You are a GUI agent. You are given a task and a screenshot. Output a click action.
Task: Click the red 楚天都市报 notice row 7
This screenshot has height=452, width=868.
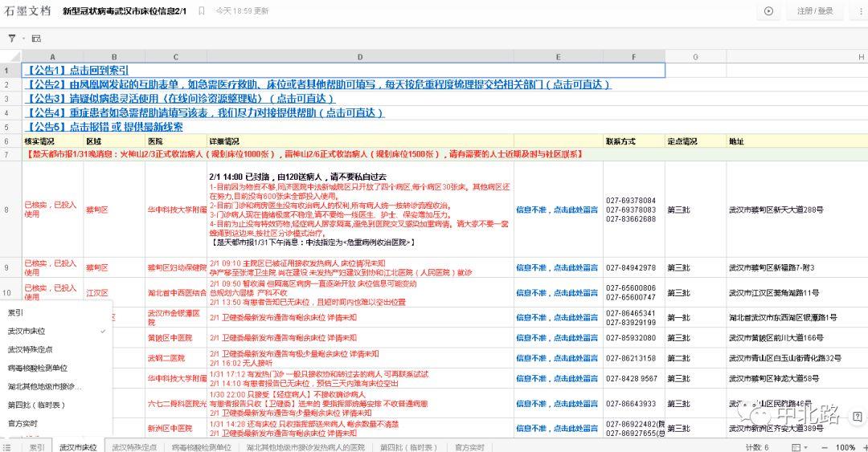[x=304, y=154]
